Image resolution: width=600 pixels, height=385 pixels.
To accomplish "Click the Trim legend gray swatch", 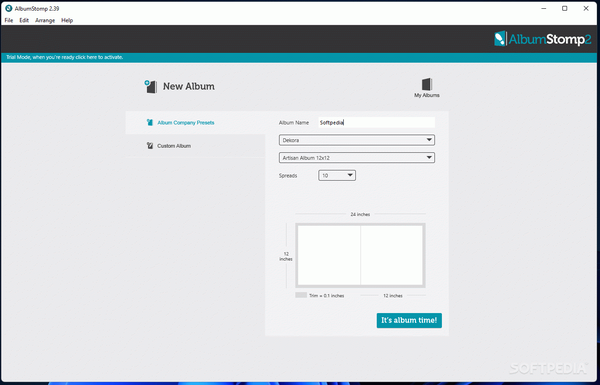I will point(301,295).
